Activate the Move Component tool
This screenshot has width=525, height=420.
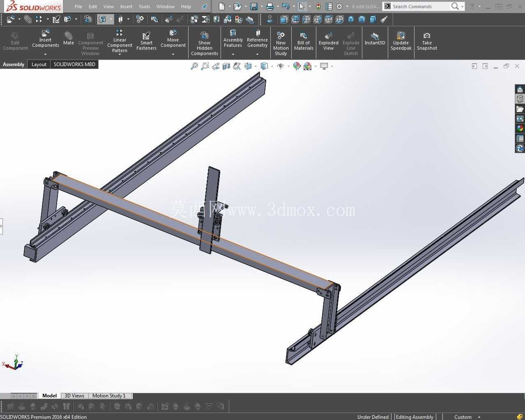[173, 39]
